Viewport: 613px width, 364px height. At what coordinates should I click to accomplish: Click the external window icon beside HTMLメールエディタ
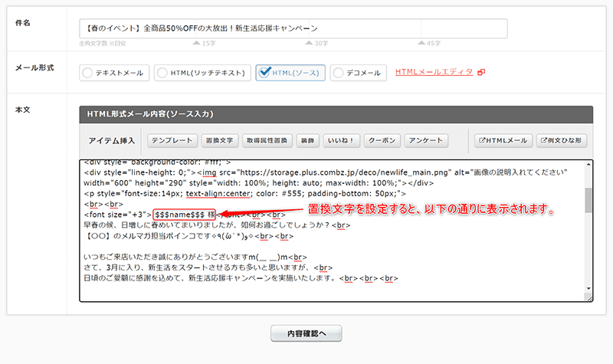481,72
